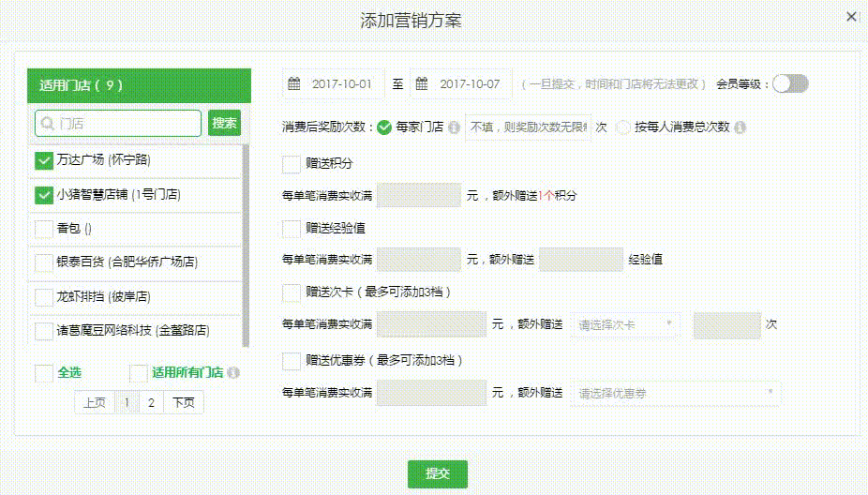
Task: Go to page 2 of store list
Action: pyautogui.click(x=151, y=402)
